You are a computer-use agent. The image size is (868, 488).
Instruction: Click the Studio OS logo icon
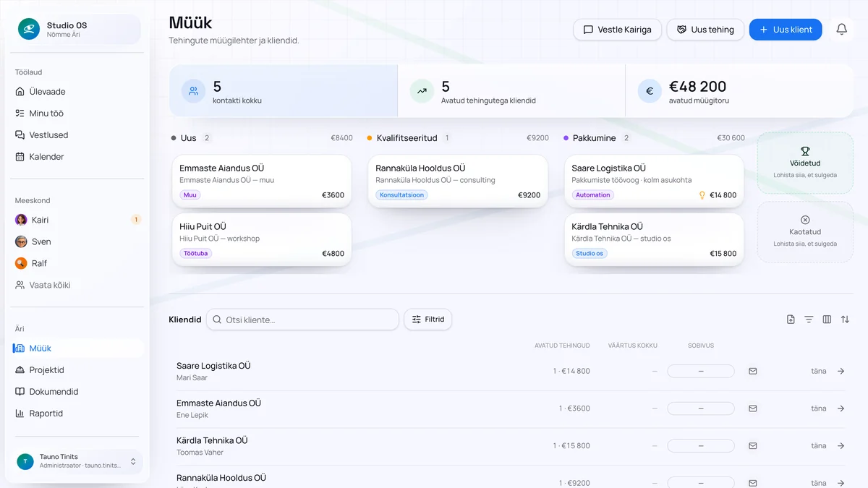tap(29, 30)
